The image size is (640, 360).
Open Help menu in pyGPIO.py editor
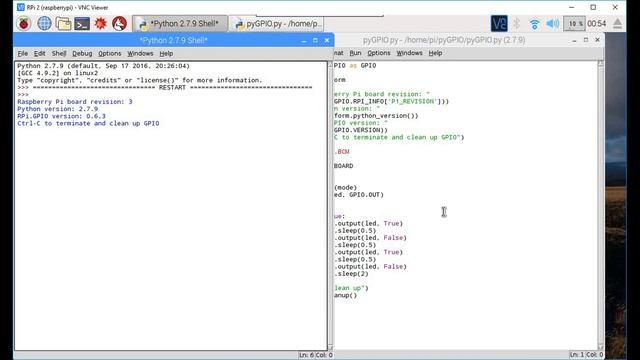pyautogui.click(x=435, y=53)
